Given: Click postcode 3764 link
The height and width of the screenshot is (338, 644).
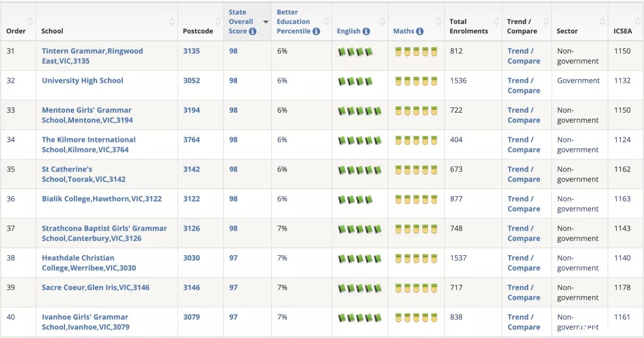Looking at the screenshot, I should tap(191, 139).
